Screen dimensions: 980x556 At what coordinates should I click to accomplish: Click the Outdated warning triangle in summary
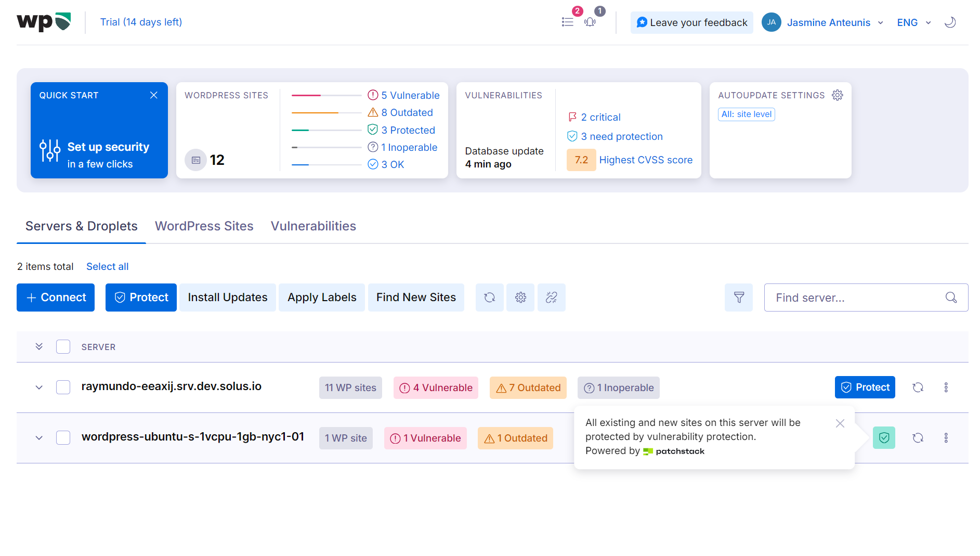(x=373, y=112)
